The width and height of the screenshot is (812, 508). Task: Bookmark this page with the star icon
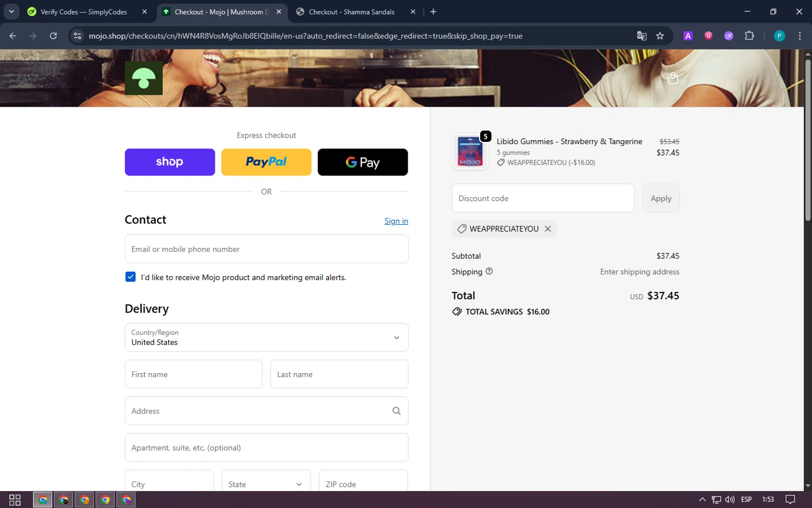660,36
